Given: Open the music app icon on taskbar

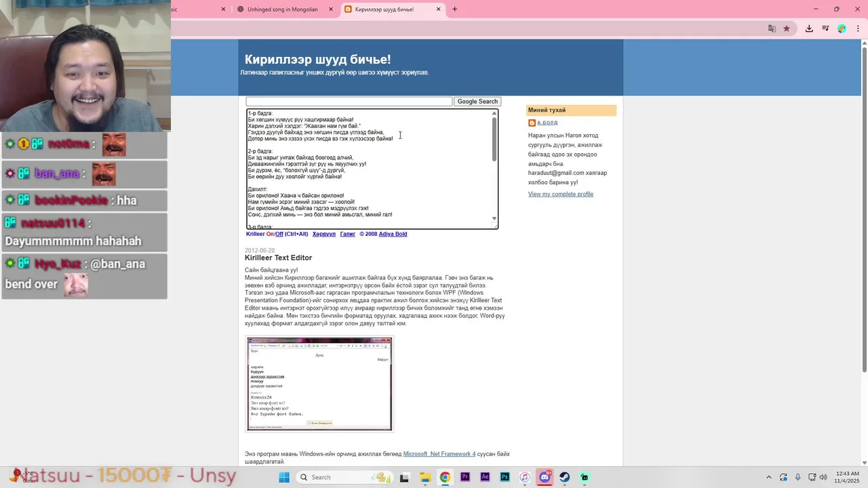Looking at the screenshot, I should [x=525, y=477].
